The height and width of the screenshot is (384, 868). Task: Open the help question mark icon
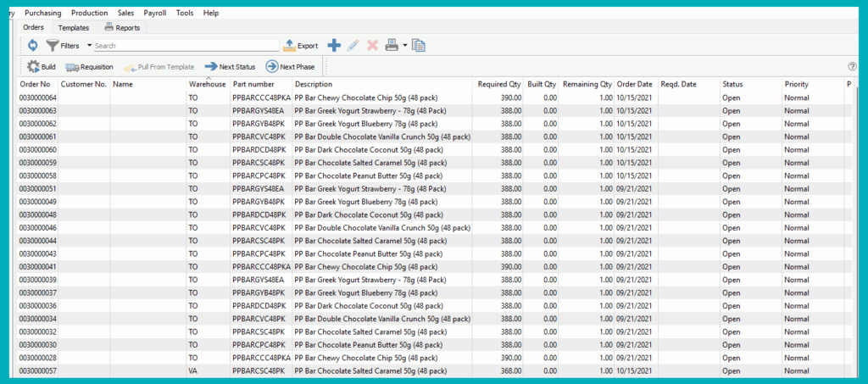(853, 66)
